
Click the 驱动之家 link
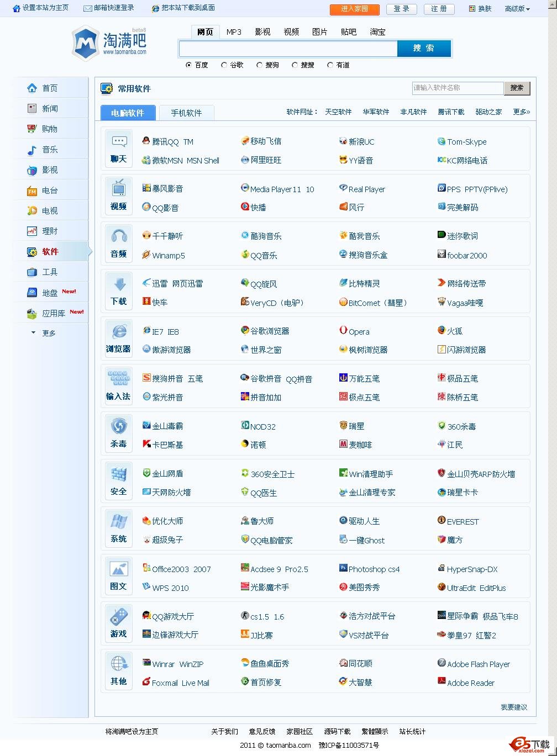488,112
